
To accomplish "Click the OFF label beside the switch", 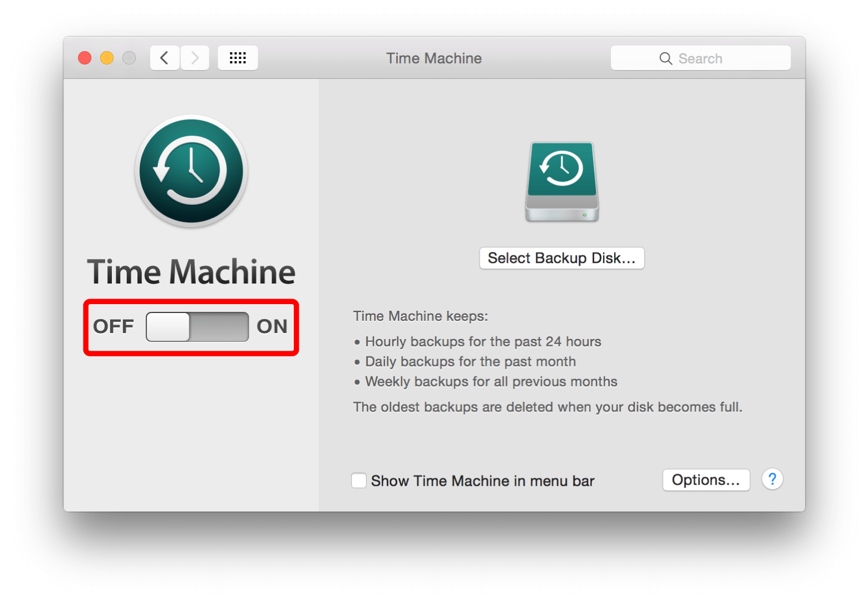I will (x=114, y=326).
